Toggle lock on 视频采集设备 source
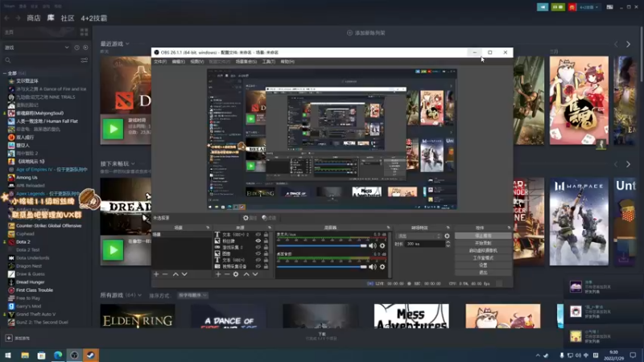The width and height of the screenshot is (644, 362). [266, 266]
